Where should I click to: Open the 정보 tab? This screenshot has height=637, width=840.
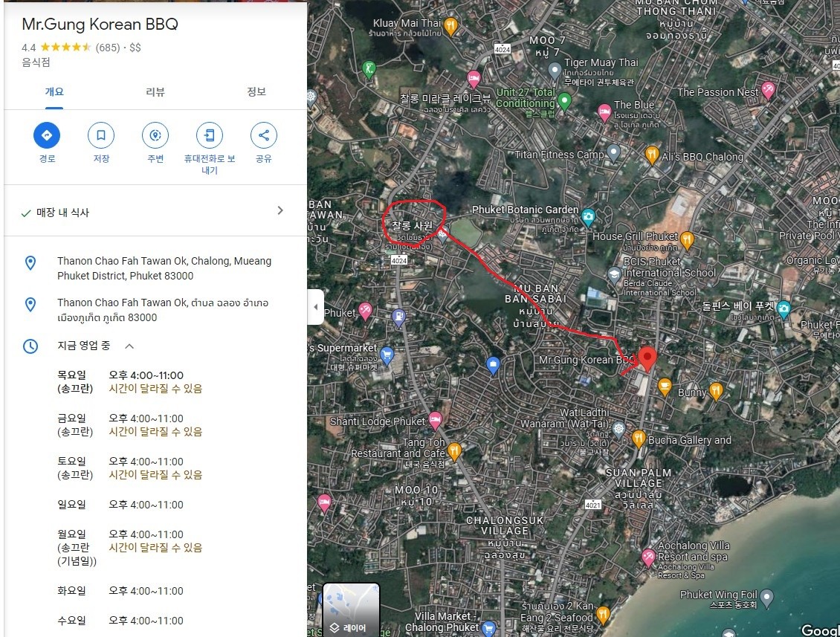coord(256,92)
